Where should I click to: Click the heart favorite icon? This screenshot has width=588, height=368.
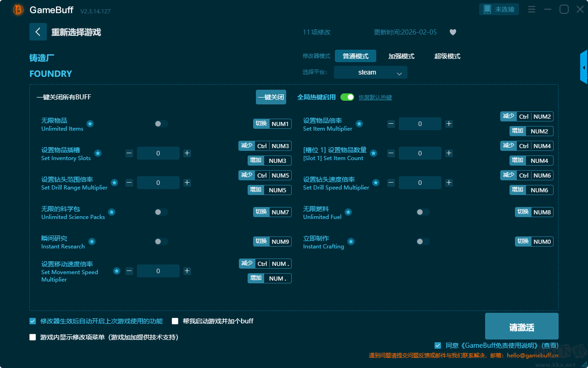453,32
